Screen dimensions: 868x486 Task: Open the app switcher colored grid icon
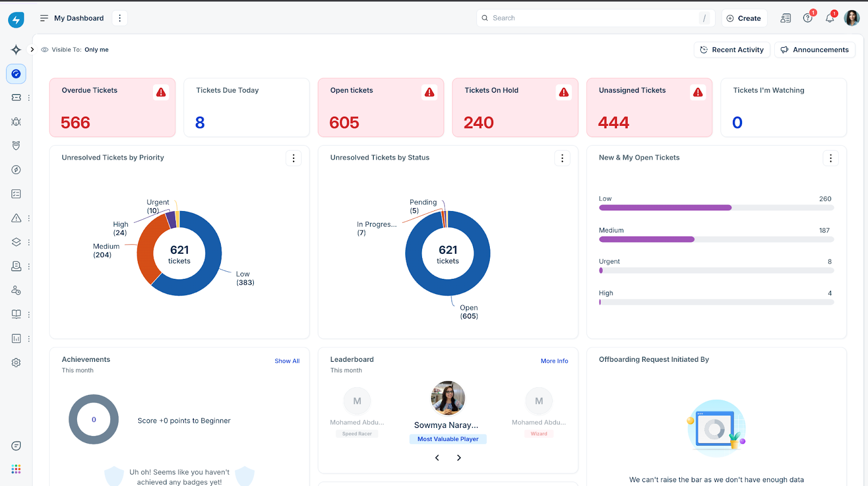(x=16, y=469)
